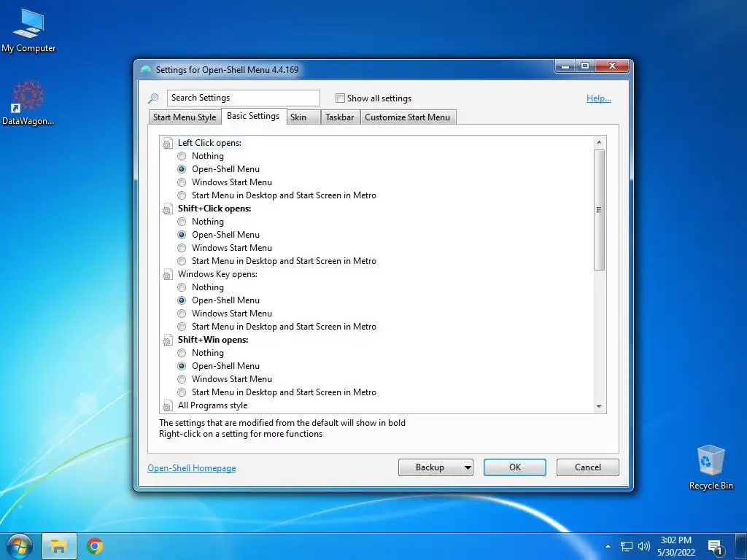Image resolution: width=747 pixels, height=560 pixels.
Task: Click the Left Click opens setting icon
Action: coord(167,143)
